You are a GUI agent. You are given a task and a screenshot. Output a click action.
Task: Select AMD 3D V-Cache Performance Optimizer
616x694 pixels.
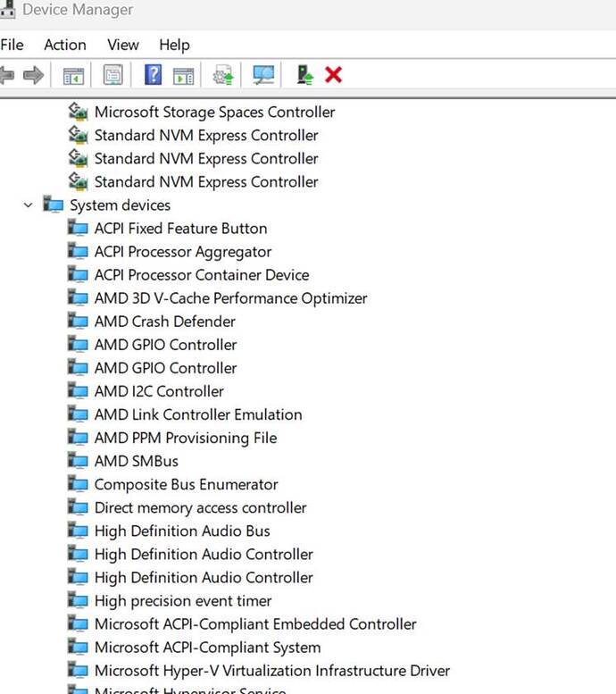(x=230, y=298)
